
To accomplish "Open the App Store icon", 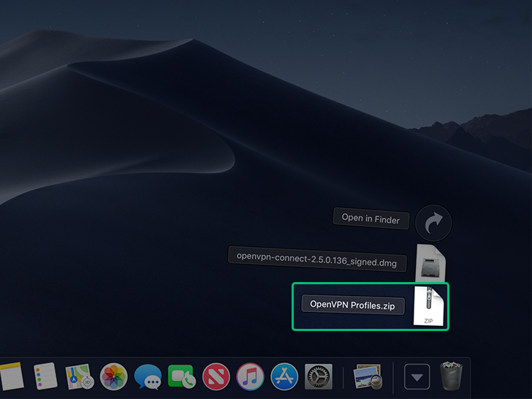I will pos(284,376).
